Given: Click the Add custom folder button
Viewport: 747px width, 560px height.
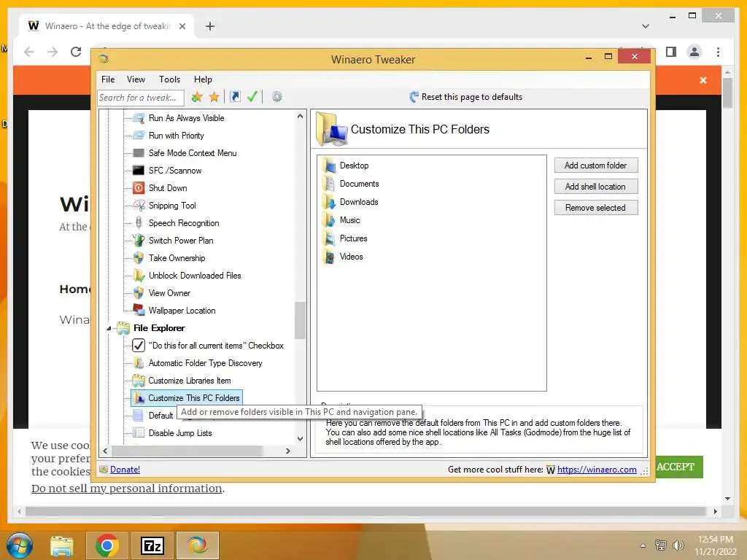Looking at the screenshot, I should point(595,166).
